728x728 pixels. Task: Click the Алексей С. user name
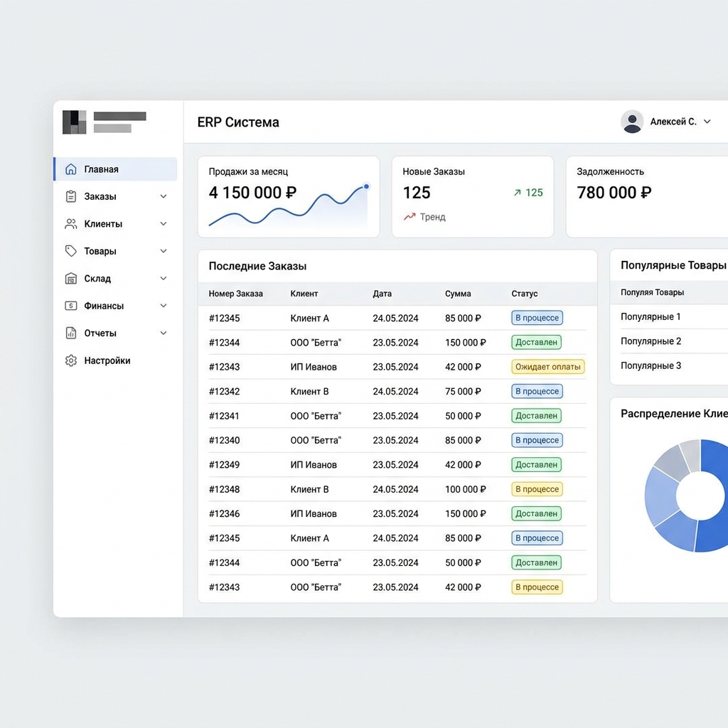point(673,122)
